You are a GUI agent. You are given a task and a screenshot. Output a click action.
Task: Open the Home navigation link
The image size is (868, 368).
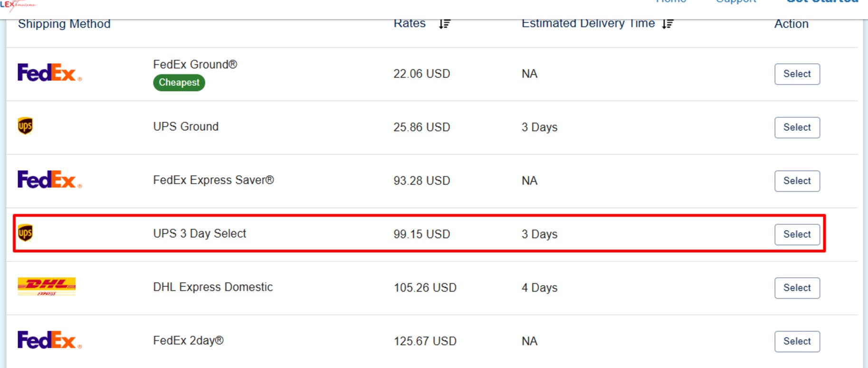670,2
